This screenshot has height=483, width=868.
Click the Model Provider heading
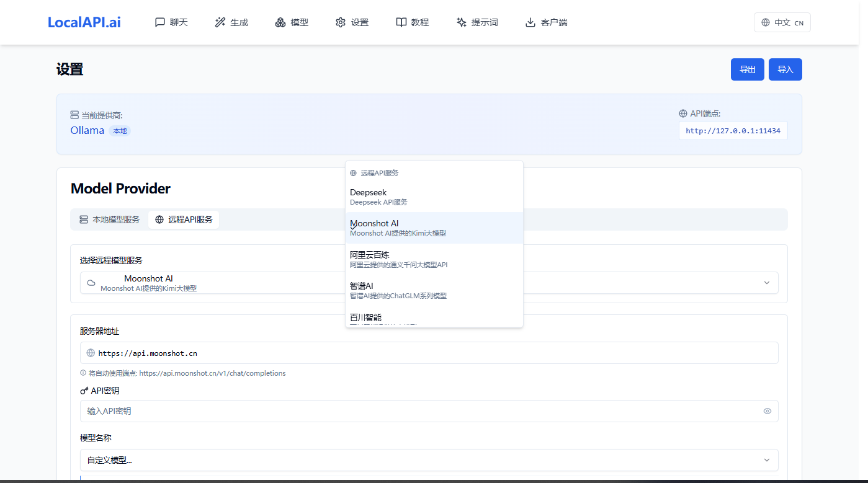coord(120,188)
